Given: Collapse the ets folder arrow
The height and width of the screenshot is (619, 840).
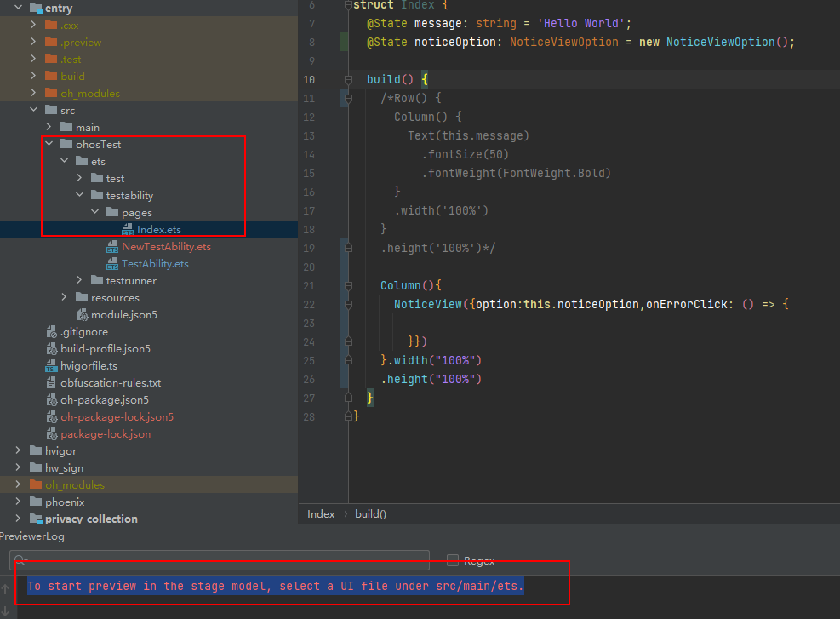Looking at the screenshot, I should pos(65,161).
